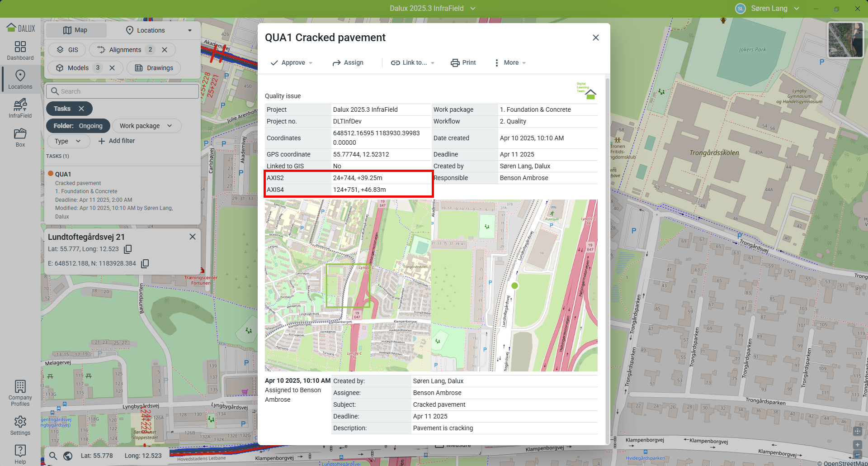
Task: Copy the Easting/Northing coordinates icon
Action: point(145,263)
